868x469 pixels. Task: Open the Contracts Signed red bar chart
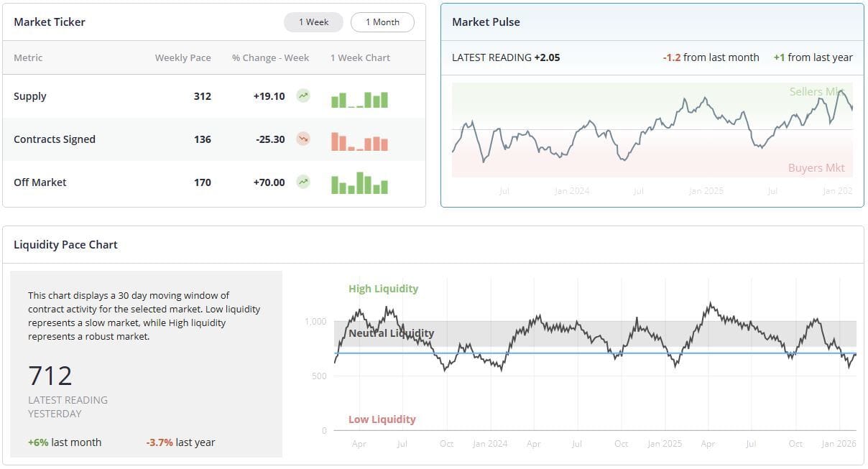tap(359, 141)
